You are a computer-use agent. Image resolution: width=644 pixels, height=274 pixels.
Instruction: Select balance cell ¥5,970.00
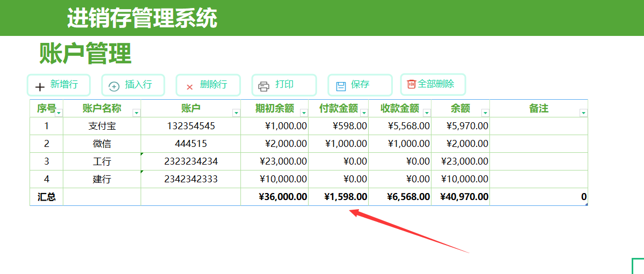point(460,126)
